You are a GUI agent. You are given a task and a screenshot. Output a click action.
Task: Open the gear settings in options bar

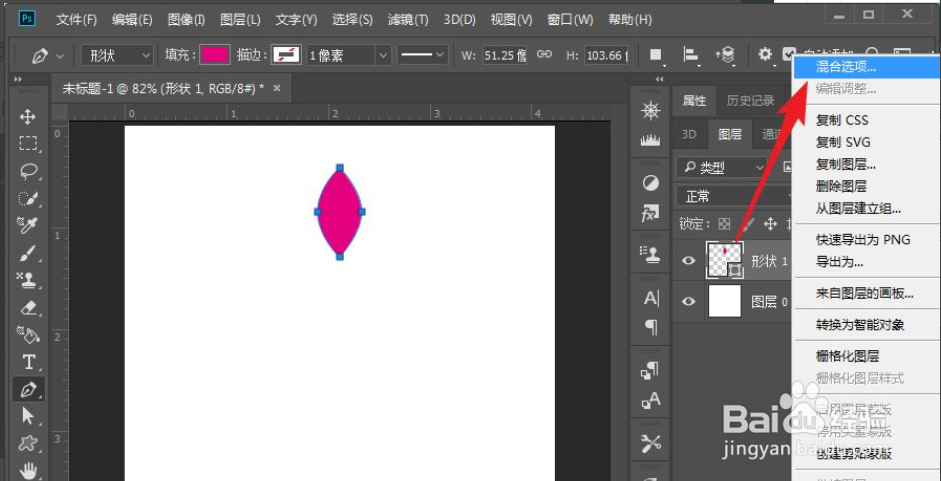point(765,55)
